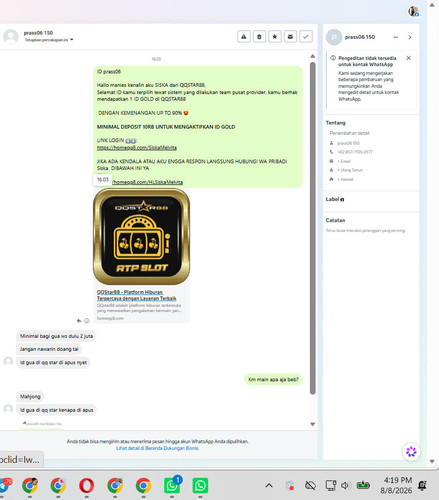Open the sparkle AI assistant button
The height and width of the screenshot is (500, 439).
point(411,452)
